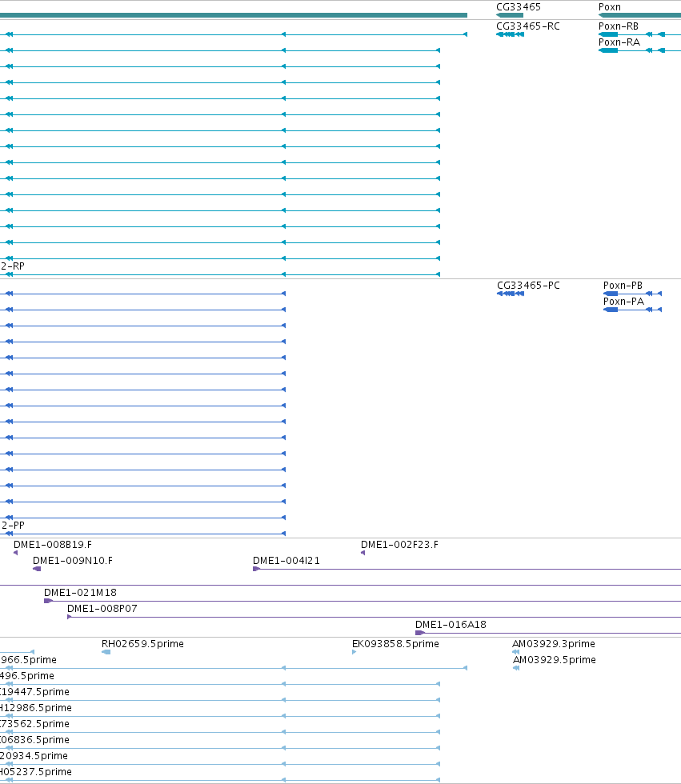Click the Poxn-RB label
The width and height of the screenshot is (681, 784).
[x=619, y=26]
